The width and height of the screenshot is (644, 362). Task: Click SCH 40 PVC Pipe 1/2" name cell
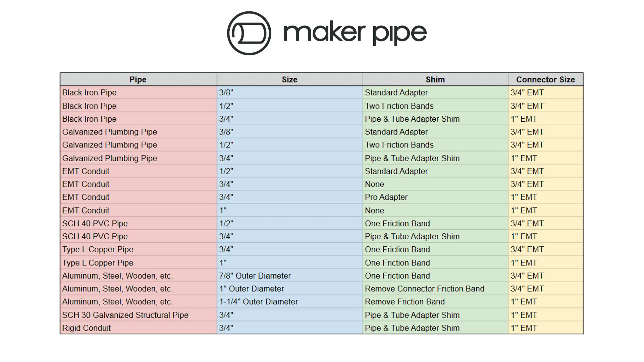(138, 223)
